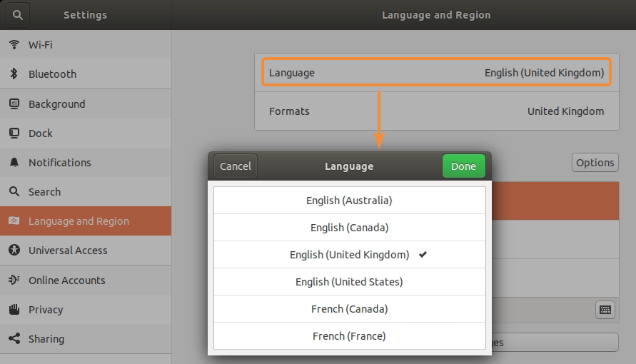Show keyboard layout via keyboard icon button
Image resolution: width=636 pixels, height=364 pixels.
pyautogui.click(x=605, y=310)
